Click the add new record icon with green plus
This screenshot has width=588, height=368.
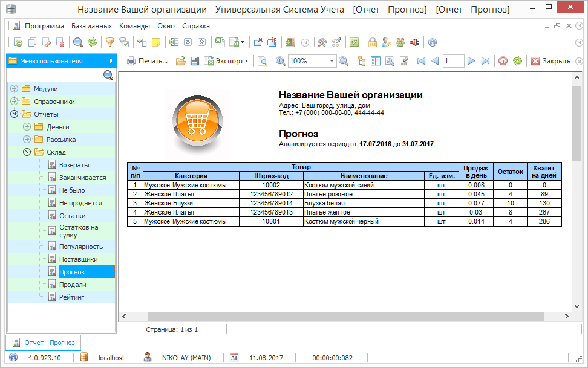(18, 42)
